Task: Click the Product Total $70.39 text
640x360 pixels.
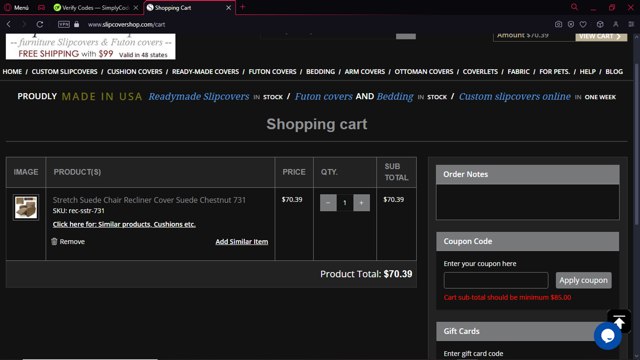Action: tap(366, 274)
